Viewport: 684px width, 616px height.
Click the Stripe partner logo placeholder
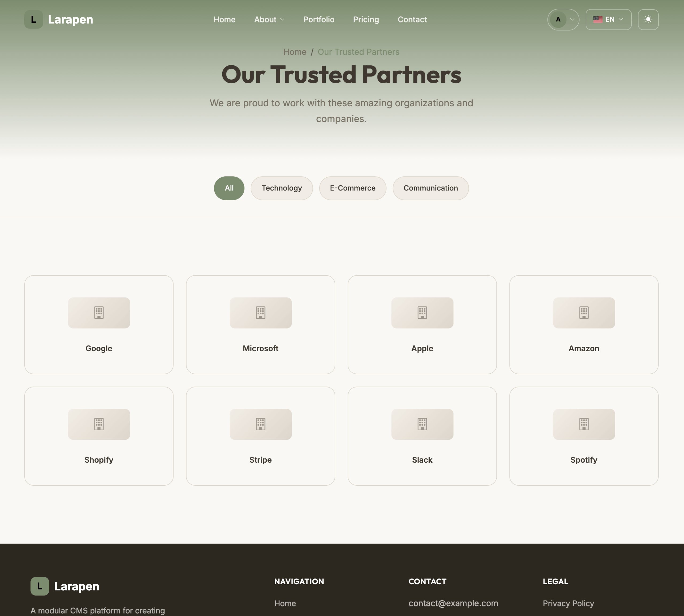[x=260, y=424]
